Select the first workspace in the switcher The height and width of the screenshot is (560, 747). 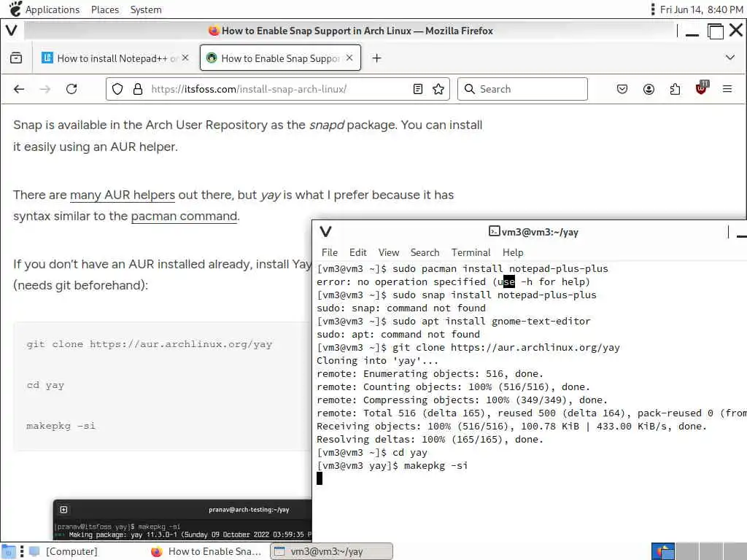point(662,551)
